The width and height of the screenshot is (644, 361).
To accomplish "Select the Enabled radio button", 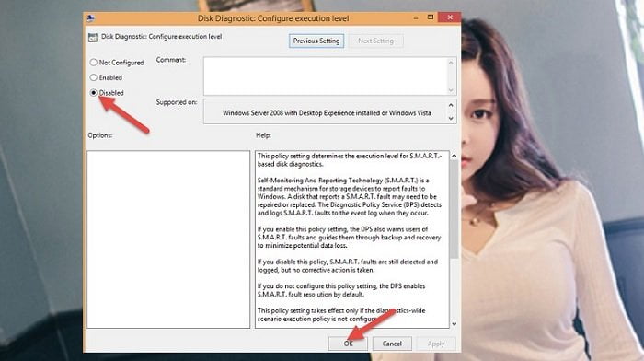I will pyautogui.click(x=93, y=77).
